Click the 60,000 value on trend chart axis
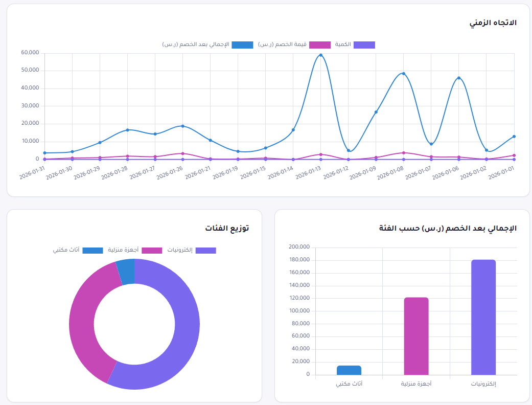This screenshot has width=532, height=405. point(30,53)
